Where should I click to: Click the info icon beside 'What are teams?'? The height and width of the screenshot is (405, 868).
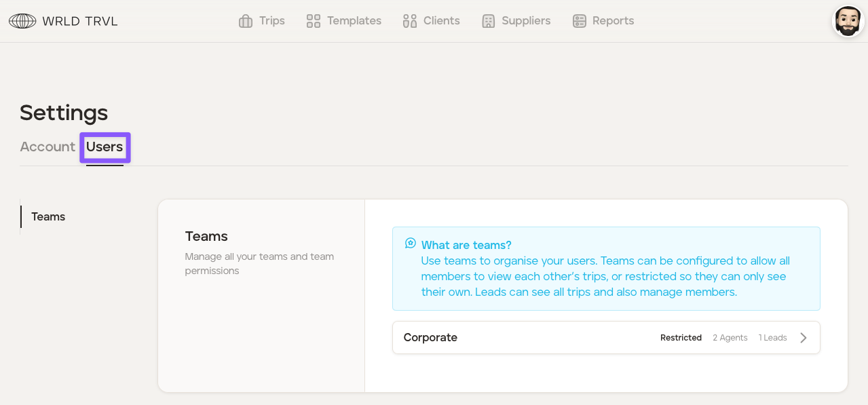[x=410, y=243]
